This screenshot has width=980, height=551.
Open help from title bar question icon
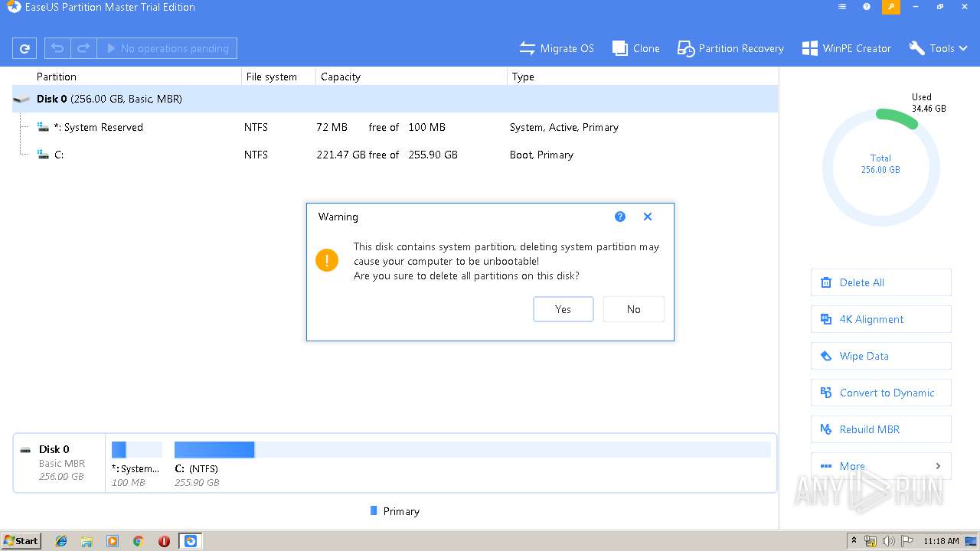point(867,7)
